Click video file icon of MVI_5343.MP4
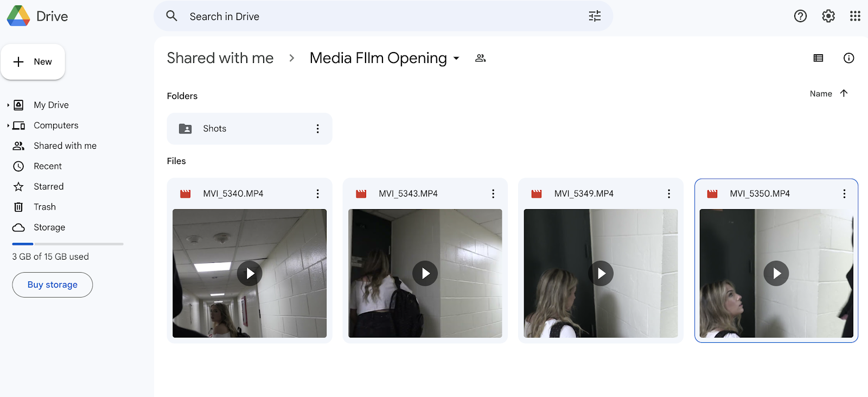868x397 pixels. click(361, 194)
